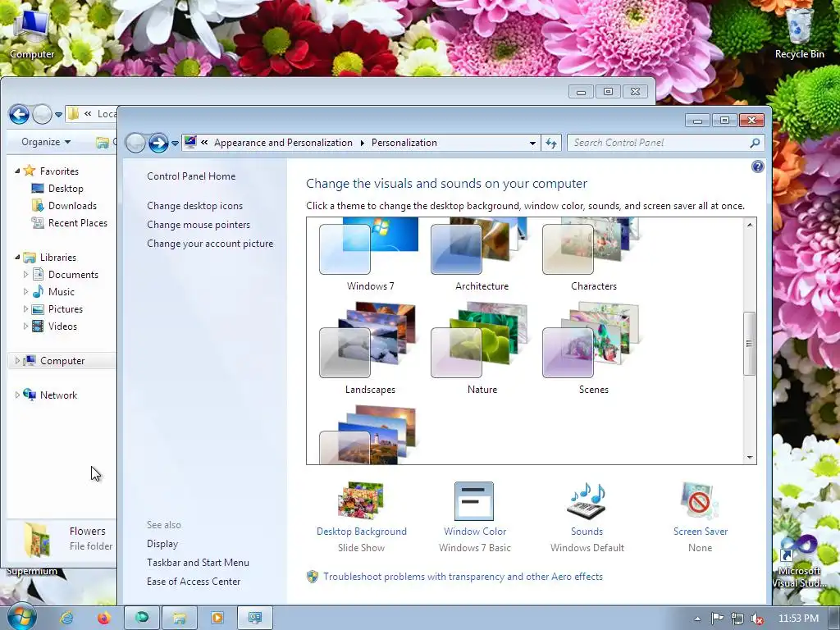Select the Windows 7 theme
The width and height of the screenshot is (840, 630).
click(370, 254)
